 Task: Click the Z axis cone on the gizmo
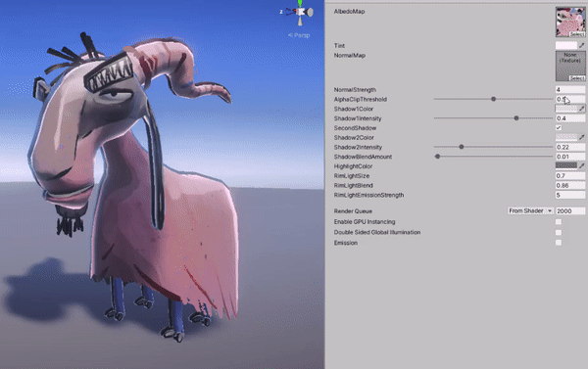tap(289, 13)
